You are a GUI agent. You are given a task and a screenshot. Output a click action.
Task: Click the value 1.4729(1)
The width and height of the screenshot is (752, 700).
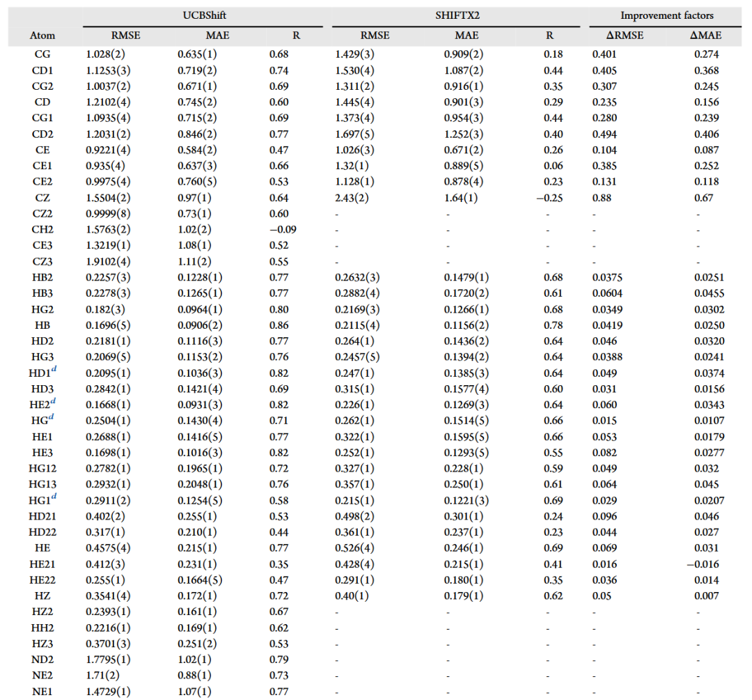pyautogui.click(x=108, y=692)
